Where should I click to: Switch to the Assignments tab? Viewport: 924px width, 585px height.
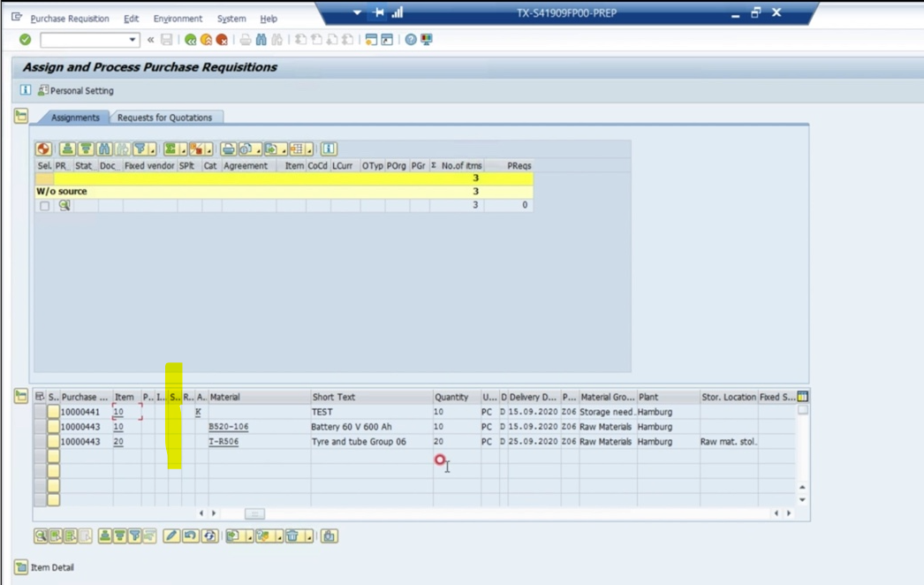pos(75,118)
